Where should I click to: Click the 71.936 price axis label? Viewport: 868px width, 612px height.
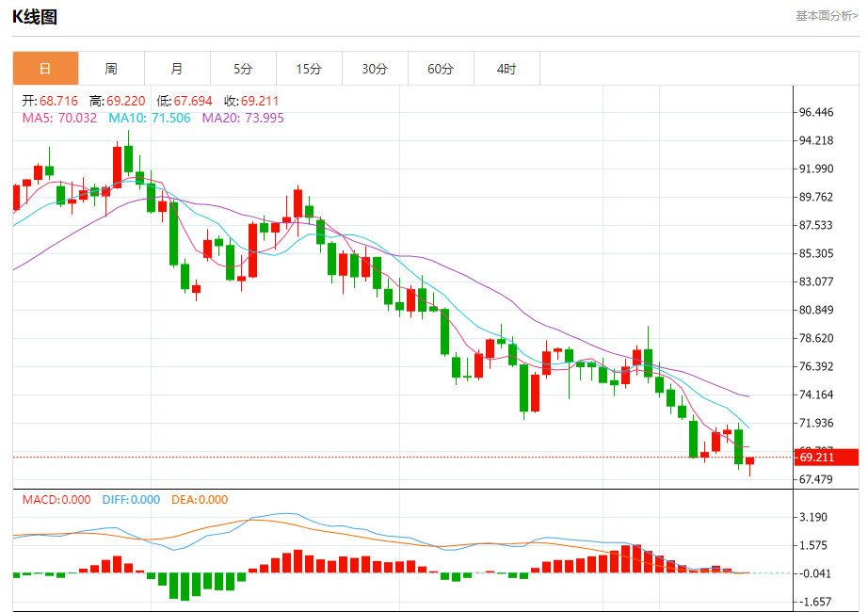pos(816,423)
